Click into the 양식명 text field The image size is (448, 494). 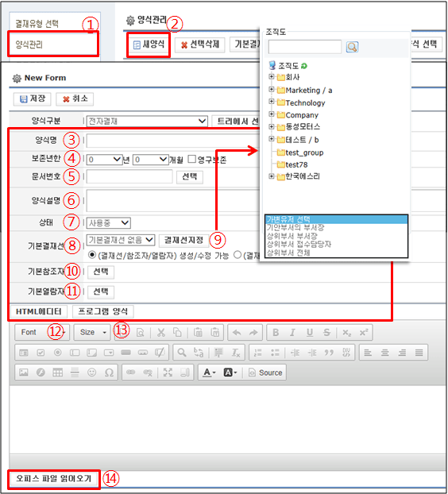[x=172, y=141]
